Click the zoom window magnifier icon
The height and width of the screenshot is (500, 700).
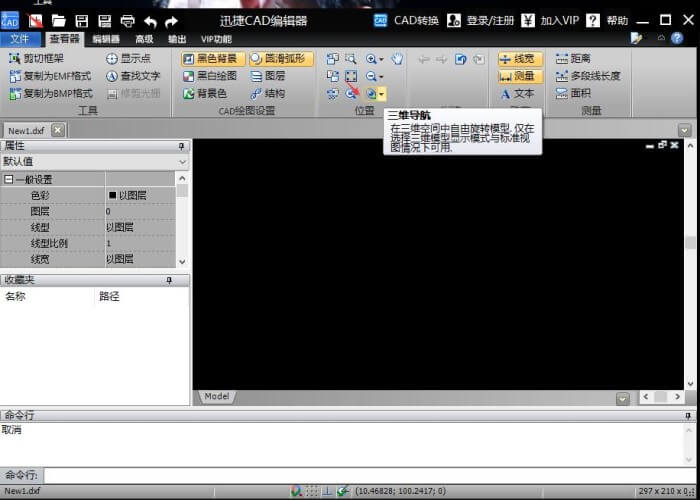click(351, 58)
